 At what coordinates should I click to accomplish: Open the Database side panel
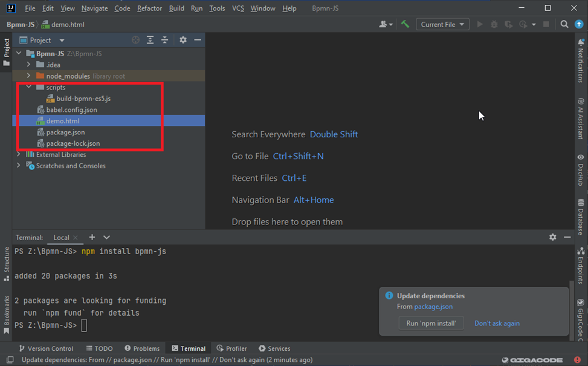pos(581,217)
